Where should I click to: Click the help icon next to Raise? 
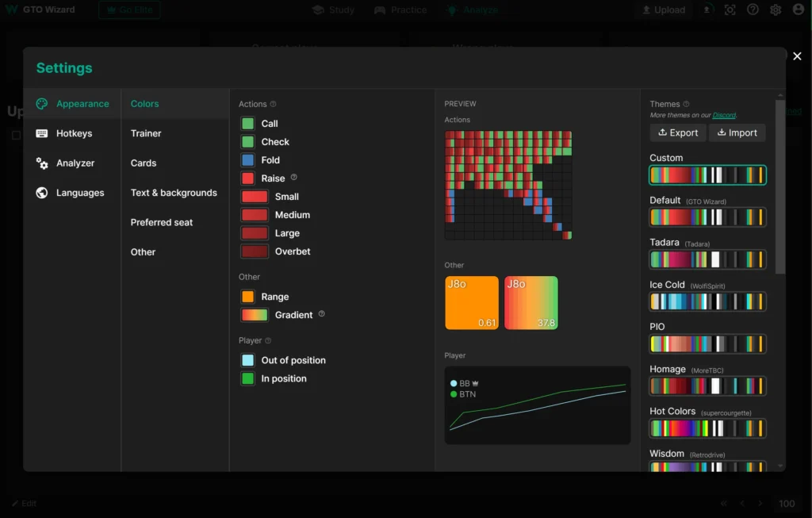(x=294, y=177)
